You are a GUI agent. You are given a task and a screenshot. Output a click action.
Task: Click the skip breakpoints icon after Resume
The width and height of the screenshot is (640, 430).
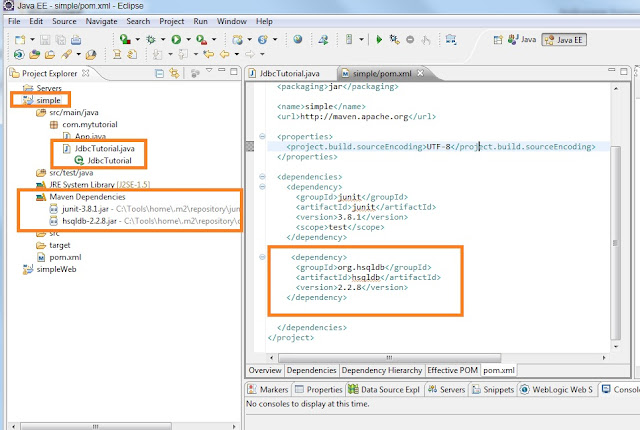click(x=394, y=40)
